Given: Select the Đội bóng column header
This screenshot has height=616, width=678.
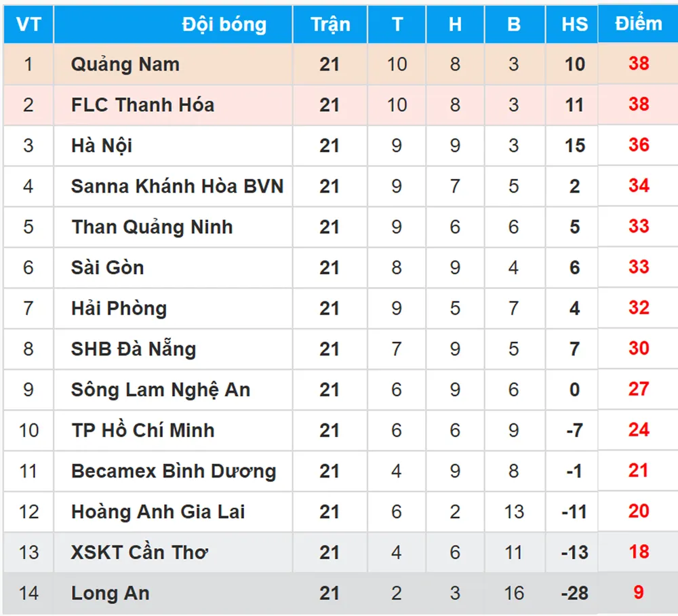Looking at the screenshot, I should pyautogui.click(x=224, y=25).
